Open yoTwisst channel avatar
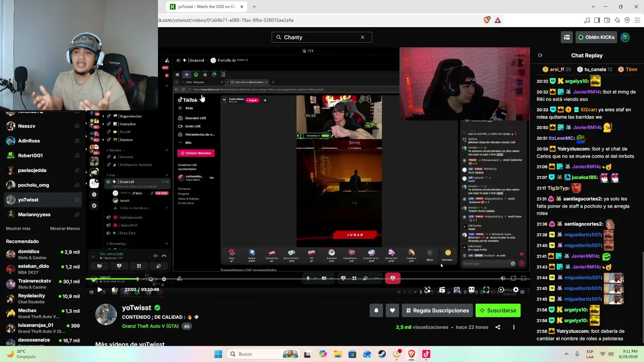 106,314
